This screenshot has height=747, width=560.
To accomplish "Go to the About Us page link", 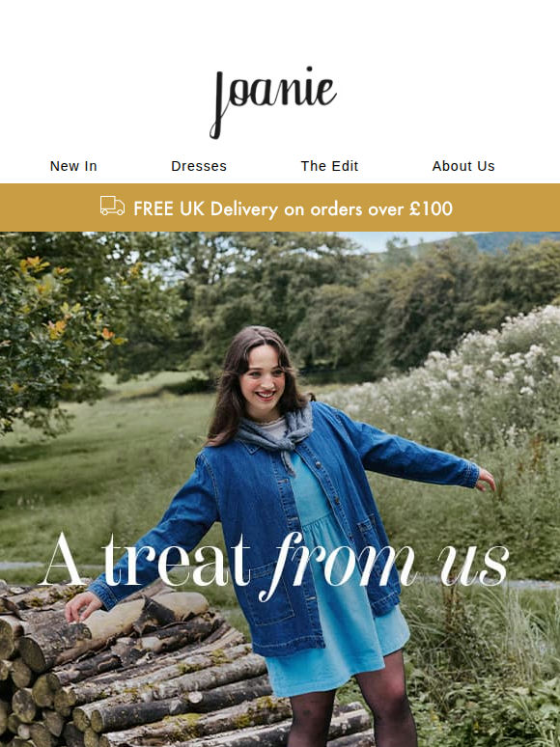I will 463,166.
